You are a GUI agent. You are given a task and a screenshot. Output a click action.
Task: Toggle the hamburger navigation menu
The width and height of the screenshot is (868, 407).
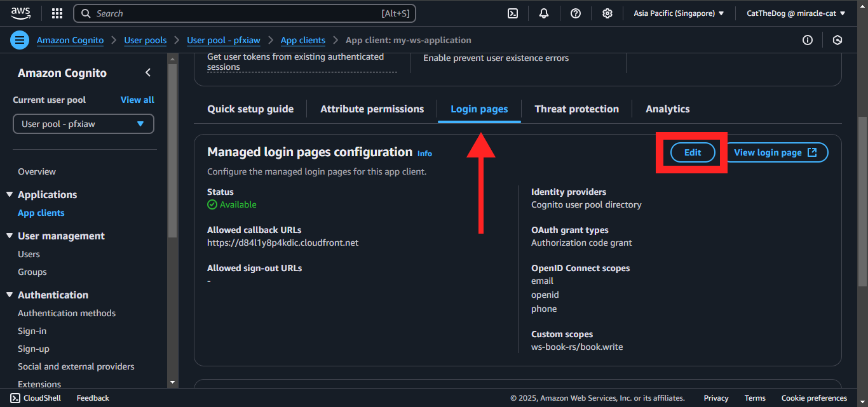20,40
